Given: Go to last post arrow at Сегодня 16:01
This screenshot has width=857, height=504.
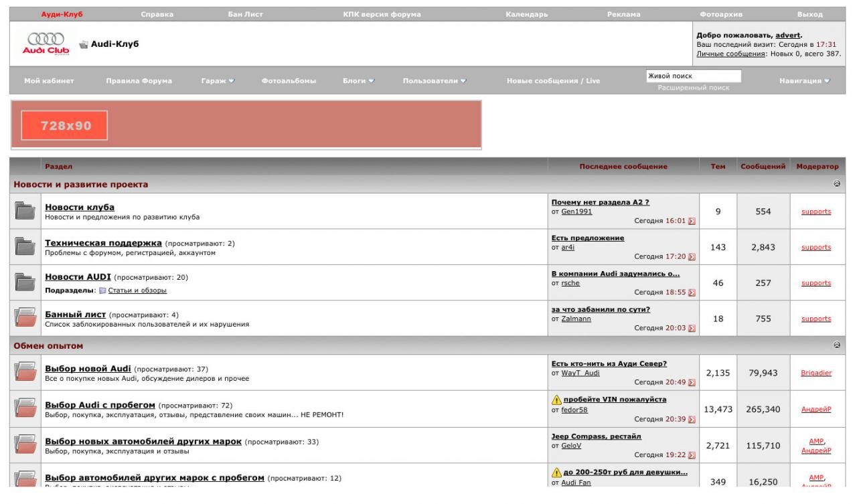Looking at the screenshot, I should (x=692, y=220).
